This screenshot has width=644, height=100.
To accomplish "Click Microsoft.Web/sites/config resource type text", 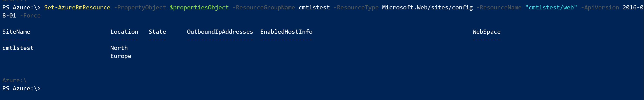I will [x=427, y=8].
